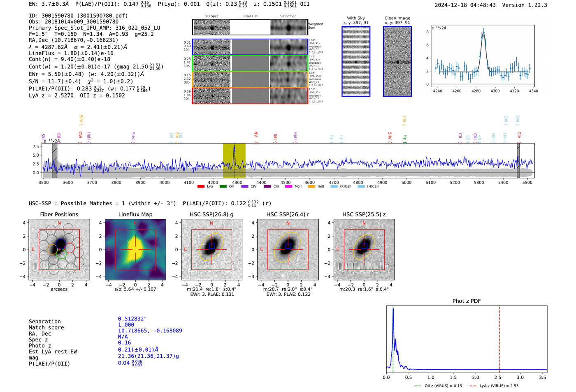Click the red Lyα legend swatch
Viewport: 576px width, 392px height.
tap(201, 187)
